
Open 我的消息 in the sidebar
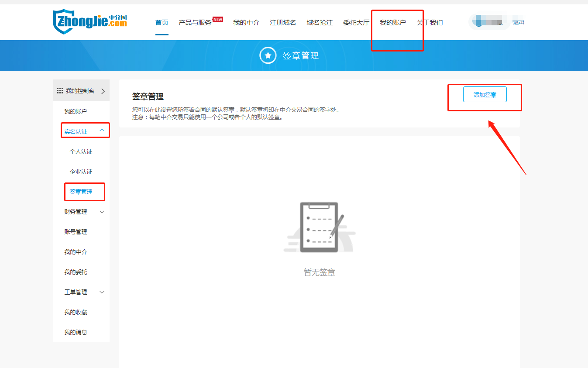pos(76,333)
